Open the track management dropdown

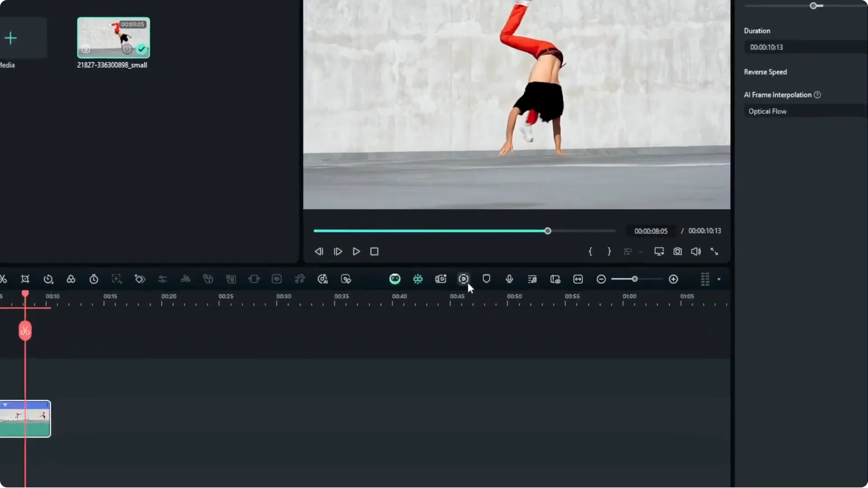[x=718, y=279]
